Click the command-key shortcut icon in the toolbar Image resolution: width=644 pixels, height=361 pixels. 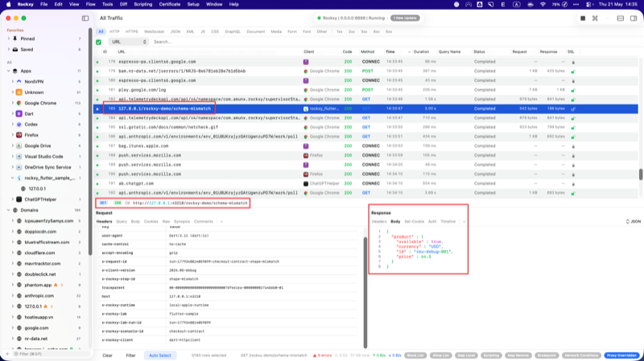(595, 18)
